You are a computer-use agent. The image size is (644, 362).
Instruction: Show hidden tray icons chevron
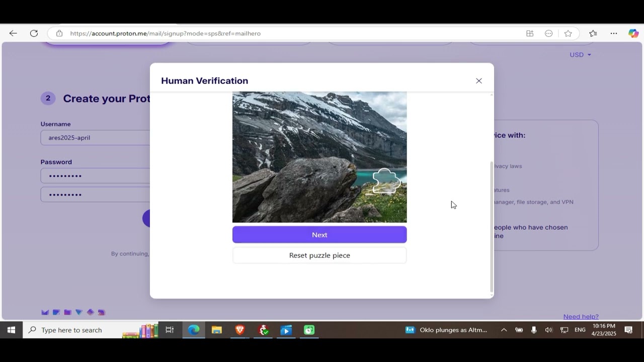pos(504,330)
